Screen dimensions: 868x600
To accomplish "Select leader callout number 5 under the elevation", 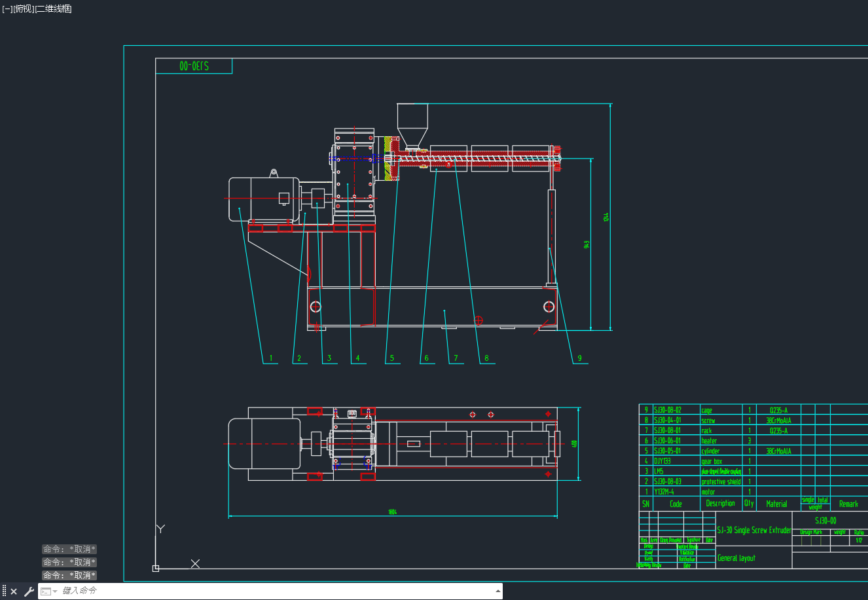I will pyautogui.click(x=392, y=358).
